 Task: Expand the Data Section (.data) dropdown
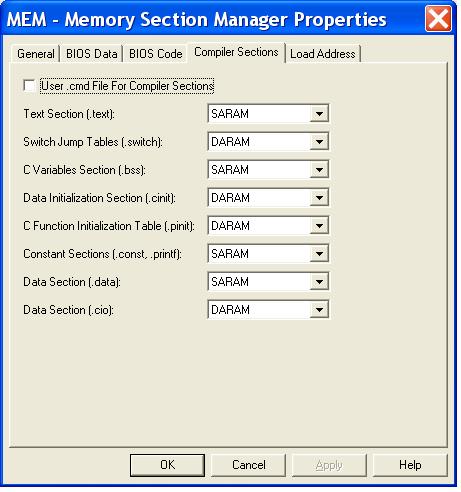[268, 282]
